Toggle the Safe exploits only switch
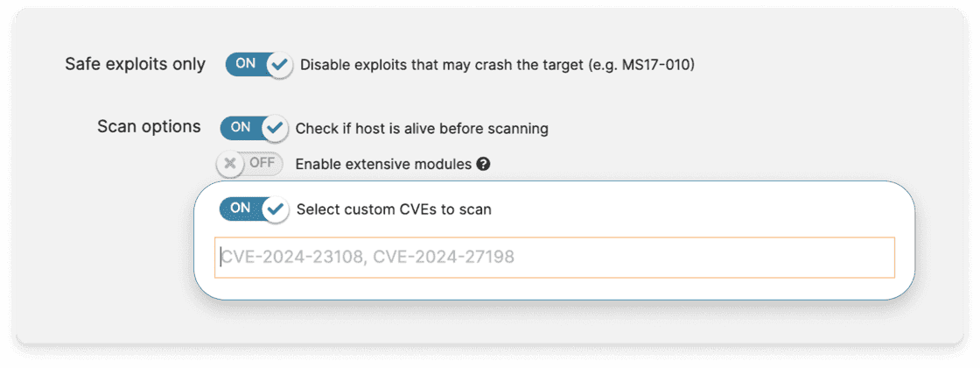 point(258,65)
